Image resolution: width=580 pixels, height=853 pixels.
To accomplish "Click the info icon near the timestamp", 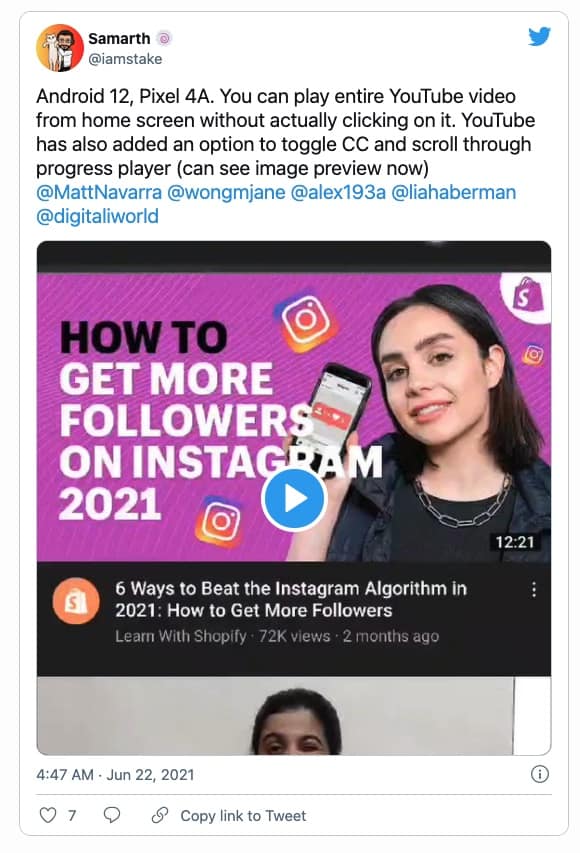I will (x=538, y=773).
